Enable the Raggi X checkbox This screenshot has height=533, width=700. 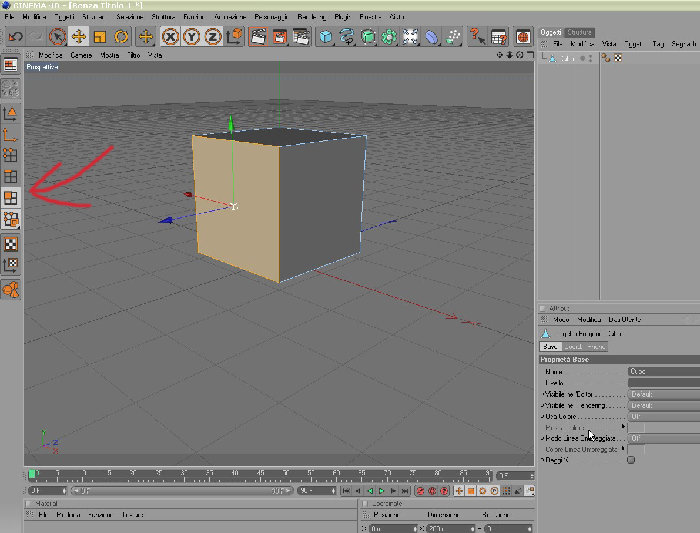(631, 460)
